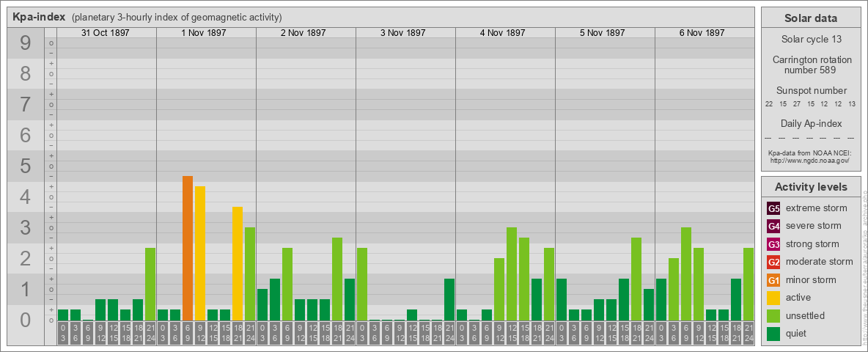Click the 'Activity levels' panel heading

(x=811, y=187)
